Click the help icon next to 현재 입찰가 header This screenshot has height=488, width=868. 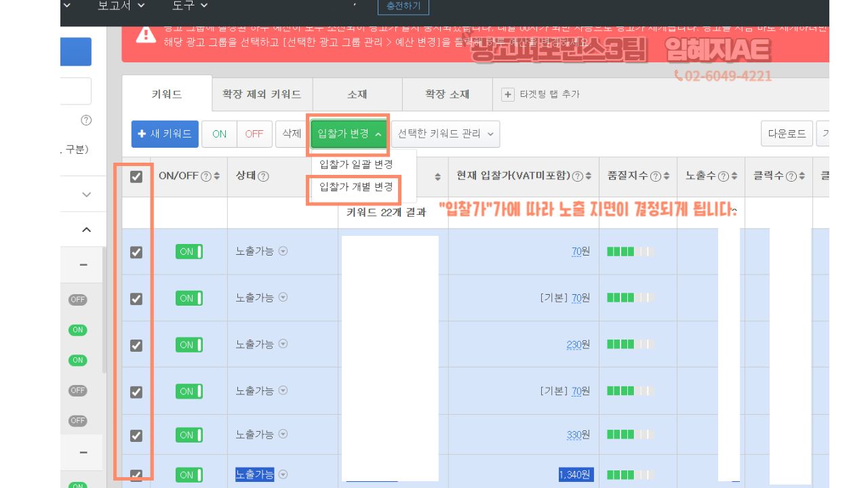point(578,176)
